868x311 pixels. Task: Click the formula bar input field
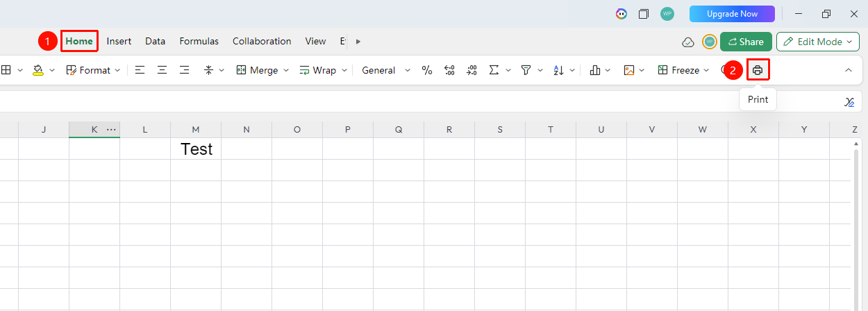[x=417, y=101]
